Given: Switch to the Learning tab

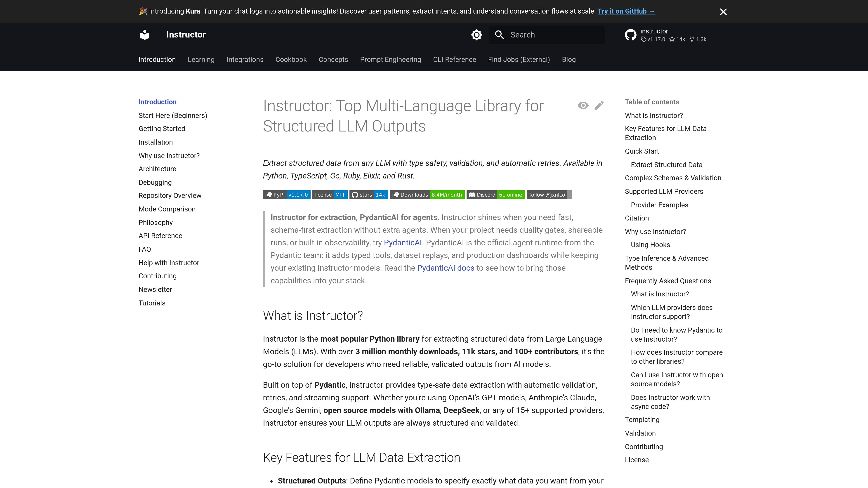Looking at the screenshot, I should [201, 60].
